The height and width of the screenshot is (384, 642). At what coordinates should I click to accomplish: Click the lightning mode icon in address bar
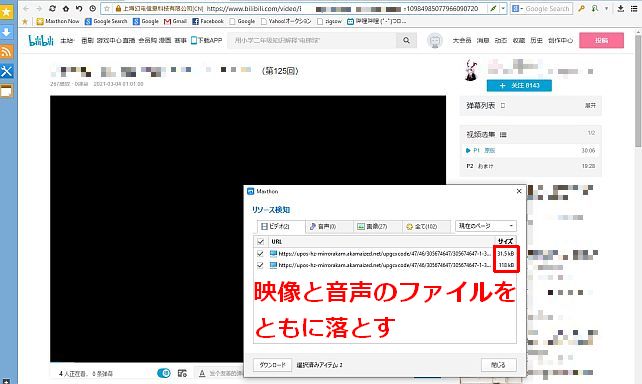point(493,8)
